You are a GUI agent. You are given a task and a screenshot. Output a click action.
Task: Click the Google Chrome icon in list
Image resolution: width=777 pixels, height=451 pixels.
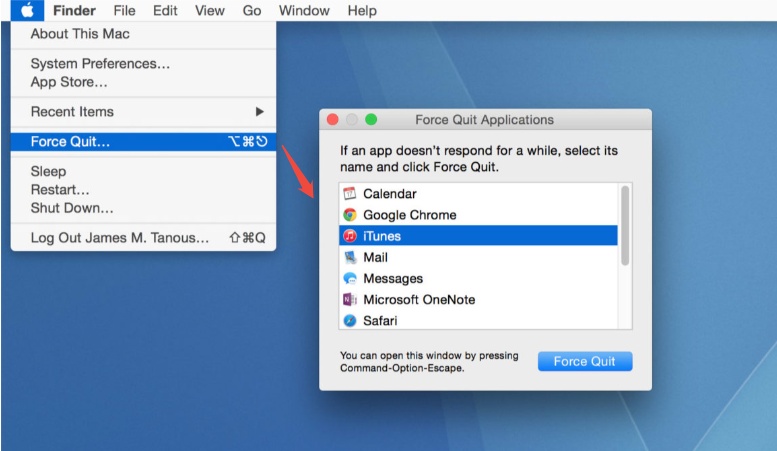pos(350,215)
